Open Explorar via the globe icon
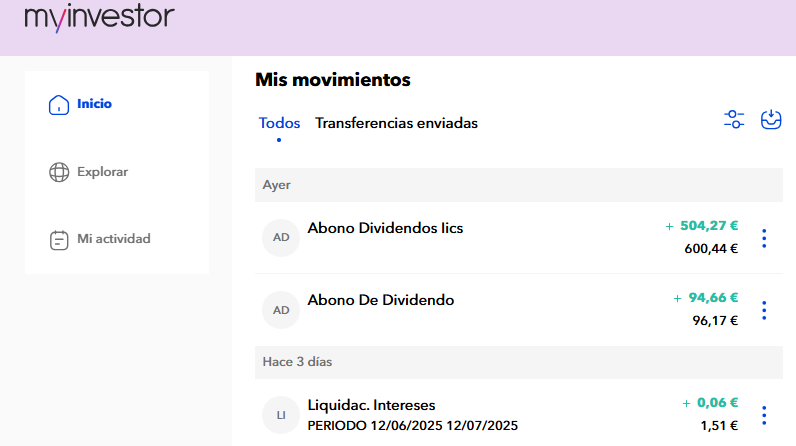The height and width of the screenshot is (446, 796). click(x=59, y=172)
